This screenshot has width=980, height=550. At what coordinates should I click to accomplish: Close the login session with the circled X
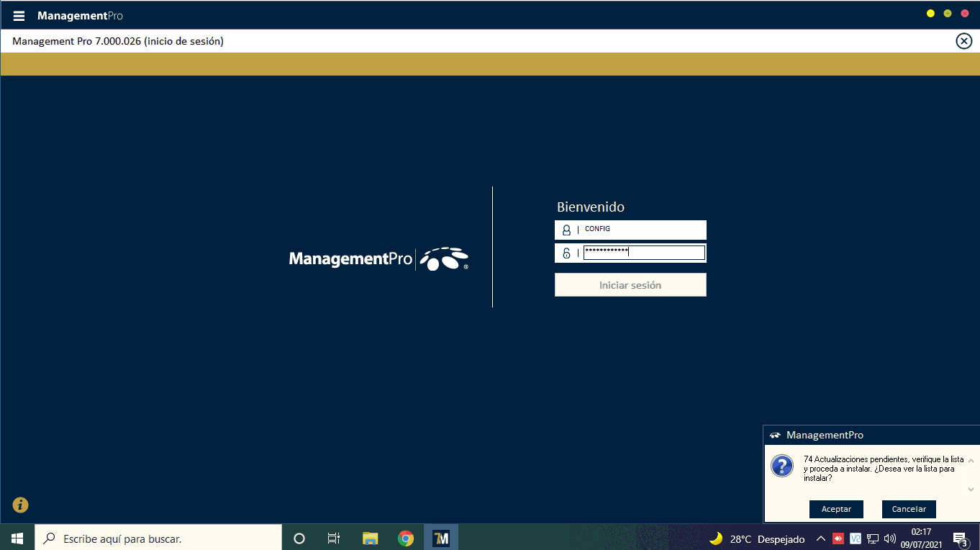point(963,41)
